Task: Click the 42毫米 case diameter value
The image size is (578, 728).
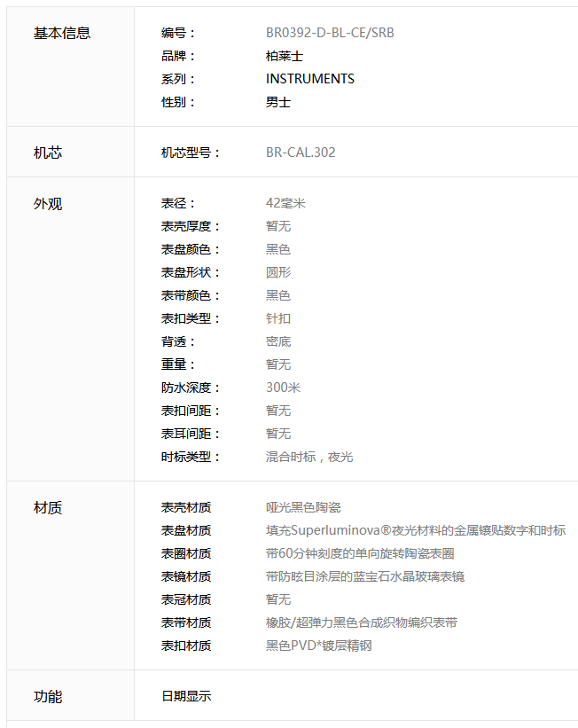Action: point(285,203)
